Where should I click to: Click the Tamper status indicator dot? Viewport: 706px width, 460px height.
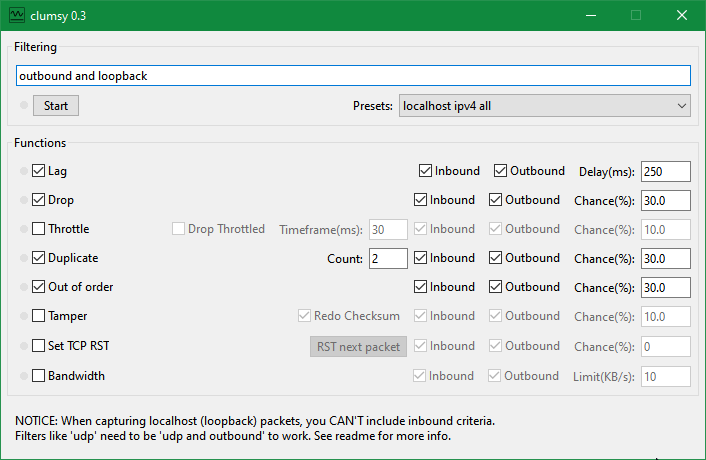click(24, 316)
